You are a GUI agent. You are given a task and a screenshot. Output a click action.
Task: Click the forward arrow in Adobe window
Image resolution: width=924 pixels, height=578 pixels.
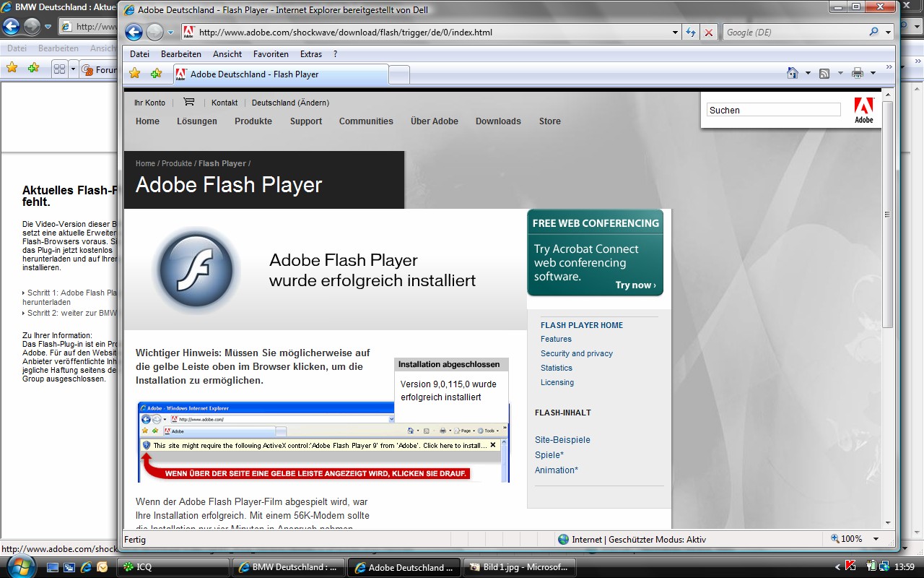[154, 32]
